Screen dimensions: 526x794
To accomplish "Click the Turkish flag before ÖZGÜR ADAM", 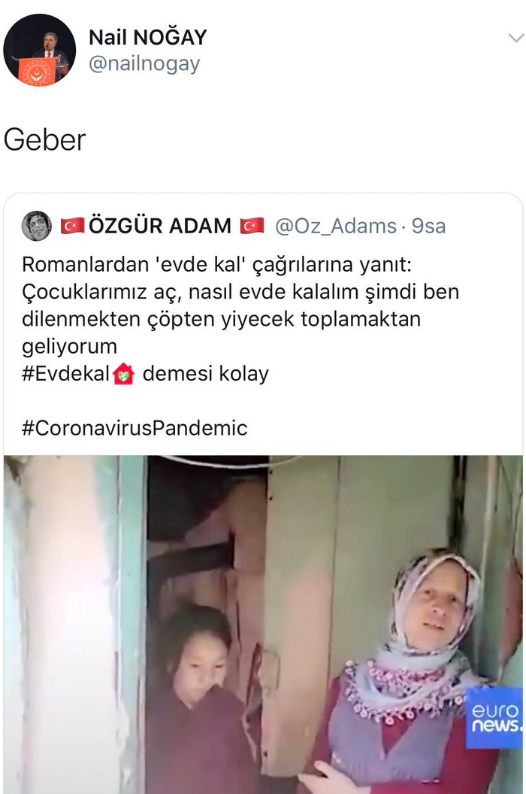I will (72, 226).
